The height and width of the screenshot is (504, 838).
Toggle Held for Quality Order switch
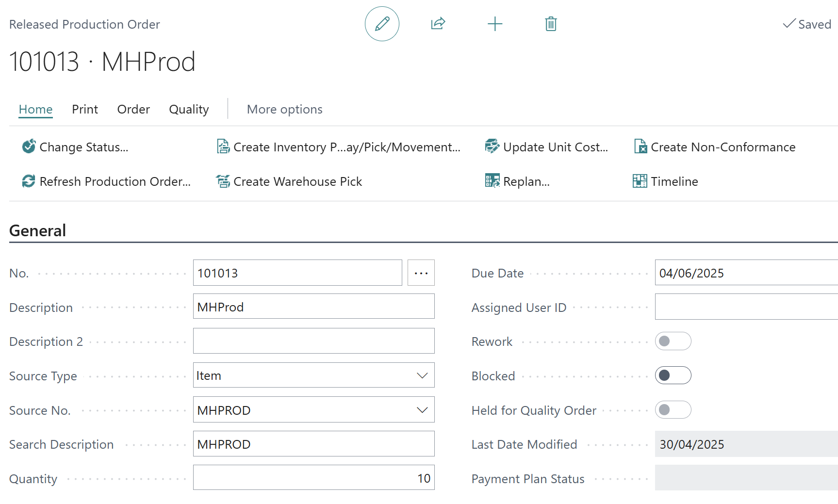(673, 410)
